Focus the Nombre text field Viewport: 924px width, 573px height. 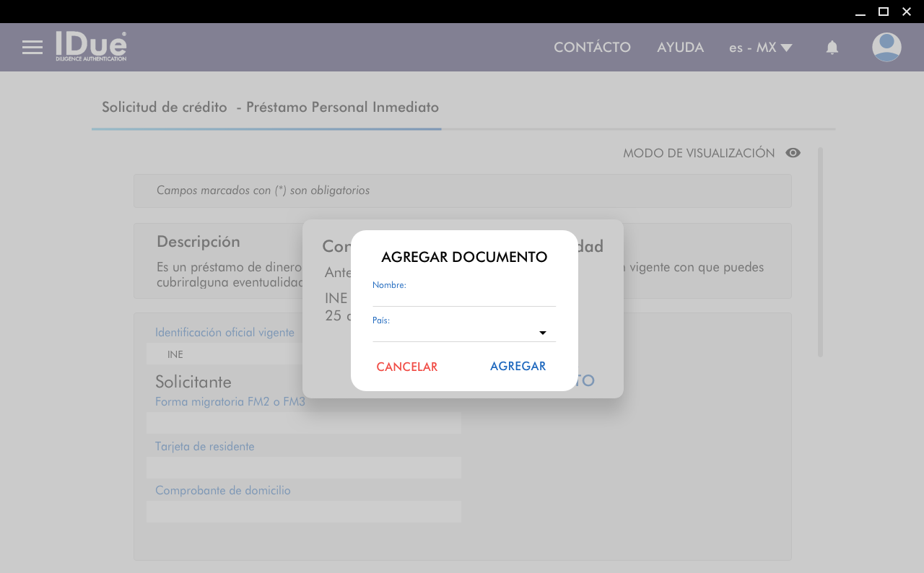point(463,297)
